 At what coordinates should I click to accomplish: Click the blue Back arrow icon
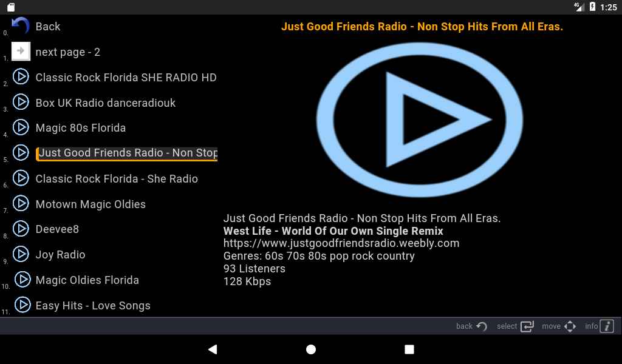[x=21, y=25]
